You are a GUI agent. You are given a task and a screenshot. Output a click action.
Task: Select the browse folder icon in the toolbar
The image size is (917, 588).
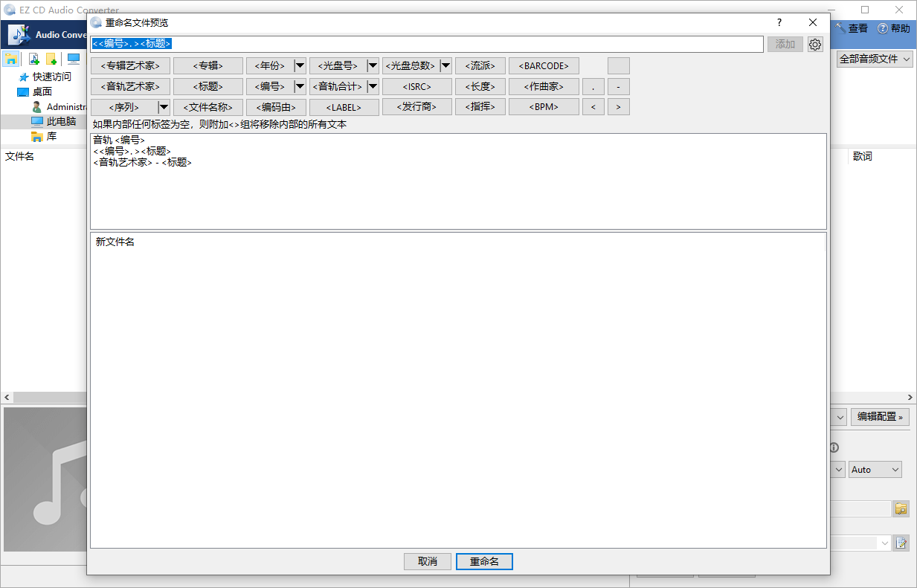10,58
